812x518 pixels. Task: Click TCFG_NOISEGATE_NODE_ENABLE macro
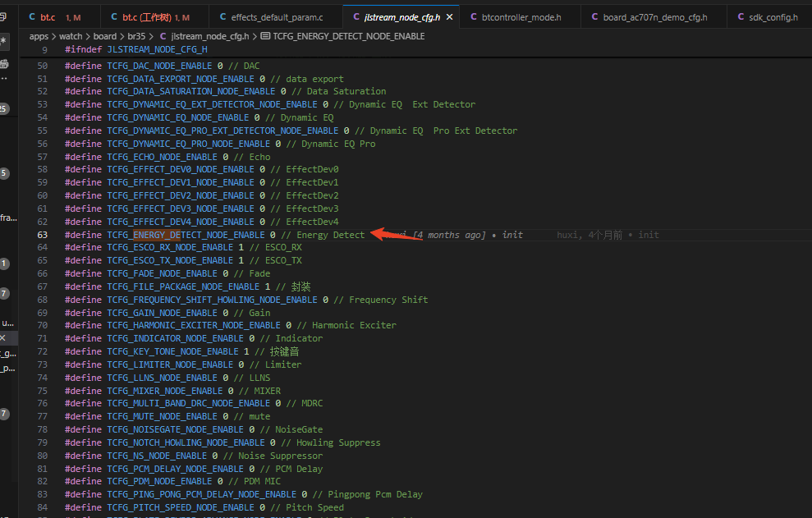click(x=175, y=429)
